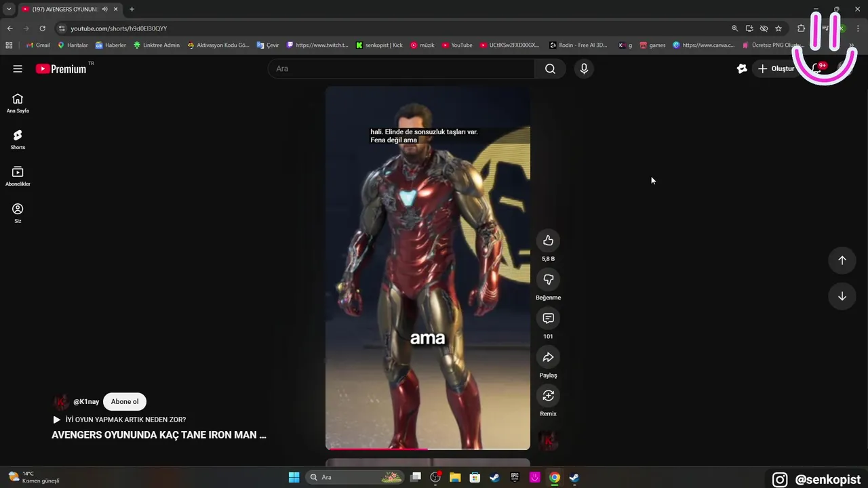
Task: Seek using the red Shorts progress bar
Action: click(x=428, y=449)
